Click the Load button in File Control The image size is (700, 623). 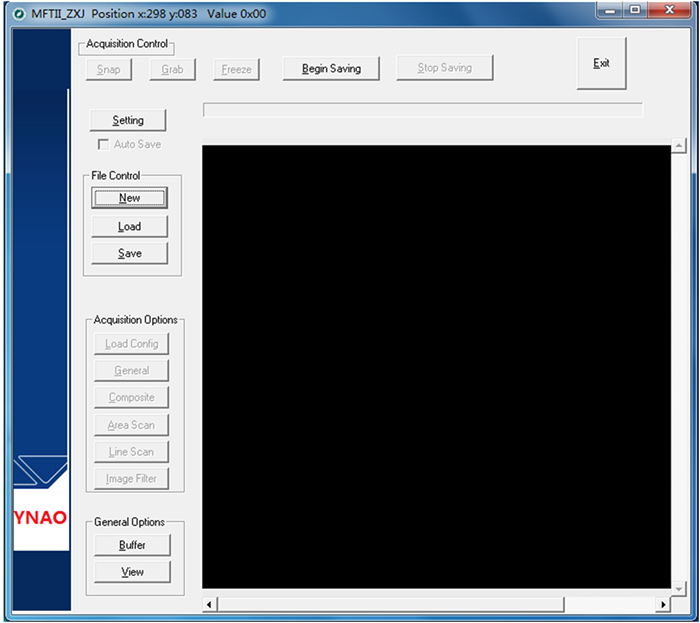click(130, 226)
